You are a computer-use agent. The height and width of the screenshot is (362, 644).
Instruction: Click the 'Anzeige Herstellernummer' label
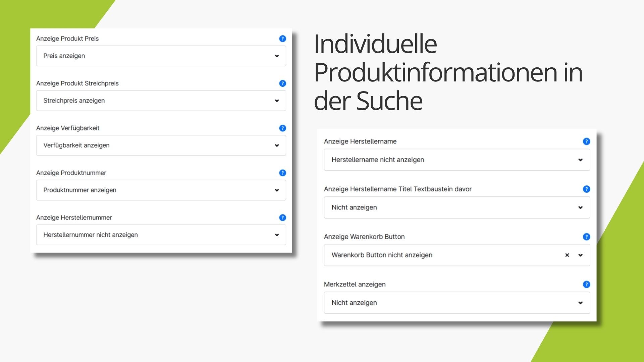pyautogui.click(x=74, y=218)
